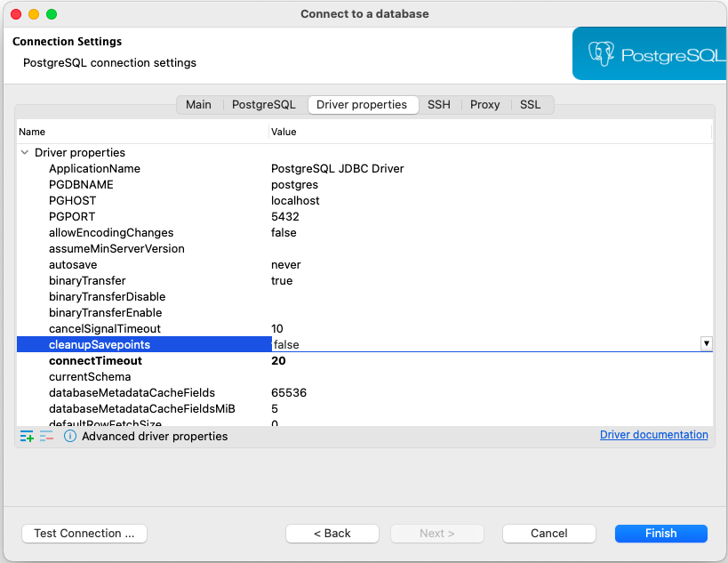728x563 pixels.
Task: Open the PostgreSQL tab
Action: 263,104
